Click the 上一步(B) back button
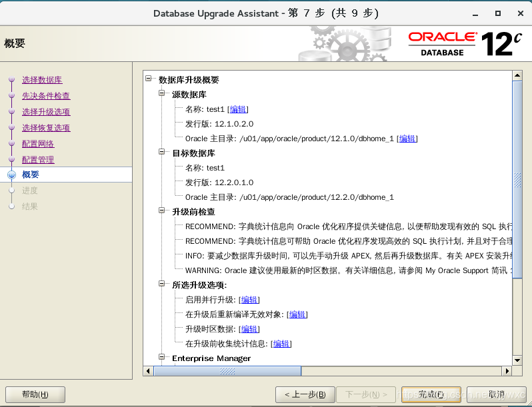The image size is (532, 407). point(305,394)
